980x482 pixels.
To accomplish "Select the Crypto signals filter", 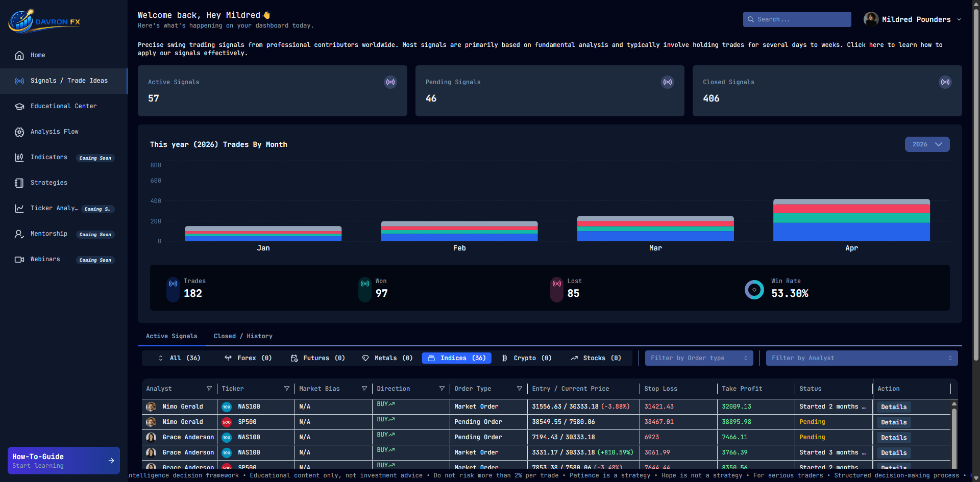I will 527,358.
